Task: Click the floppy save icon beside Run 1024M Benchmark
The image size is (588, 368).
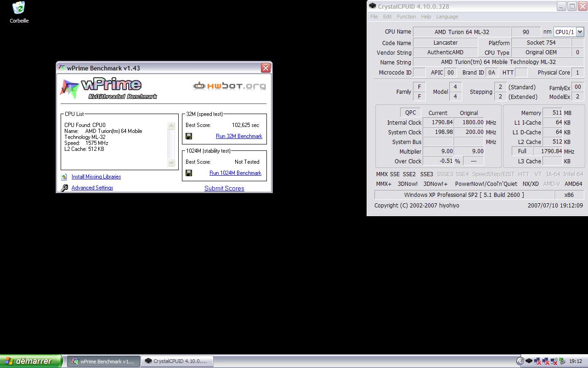Action: coord(189,173)
